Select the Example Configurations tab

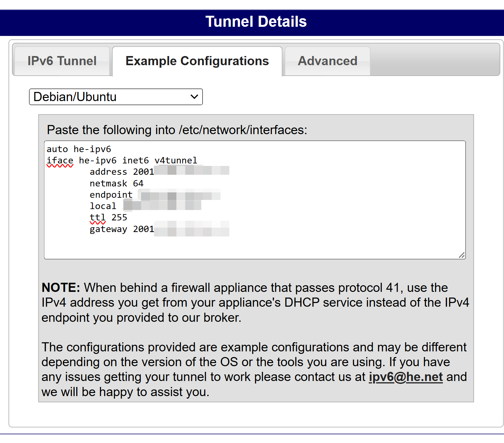click(197, 61)
